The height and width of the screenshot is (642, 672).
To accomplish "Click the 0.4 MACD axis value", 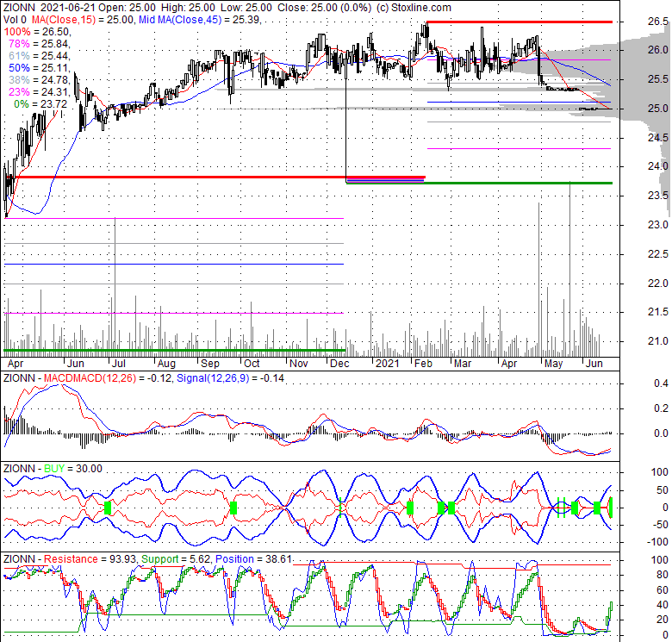I will 662,383.
